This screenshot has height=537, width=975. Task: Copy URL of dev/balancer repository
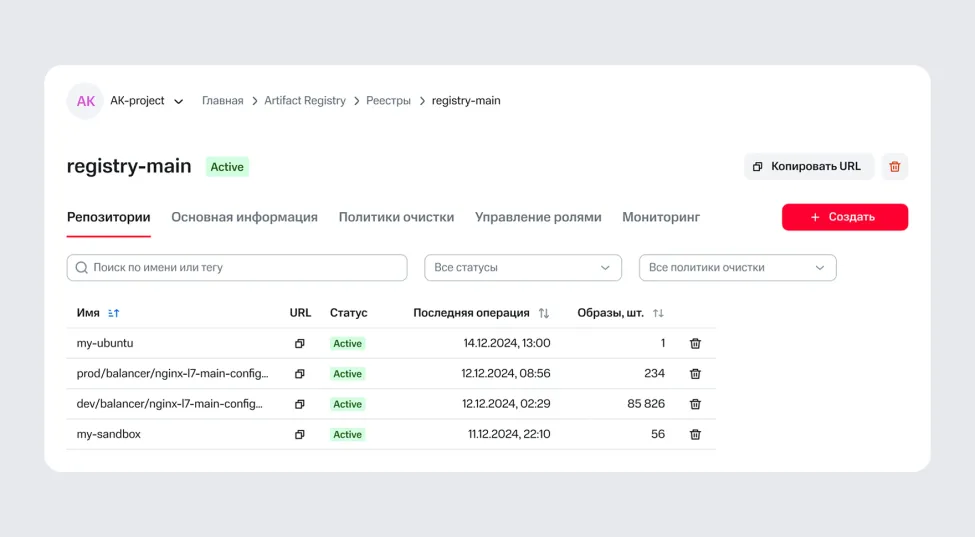point(299,404)
